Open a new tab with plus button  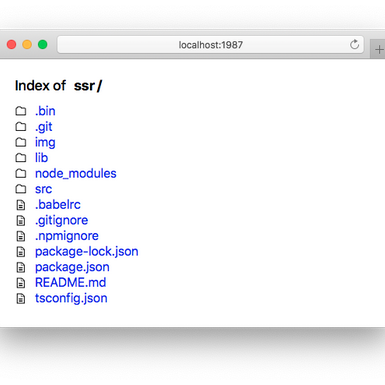click(x=379, y=50)
